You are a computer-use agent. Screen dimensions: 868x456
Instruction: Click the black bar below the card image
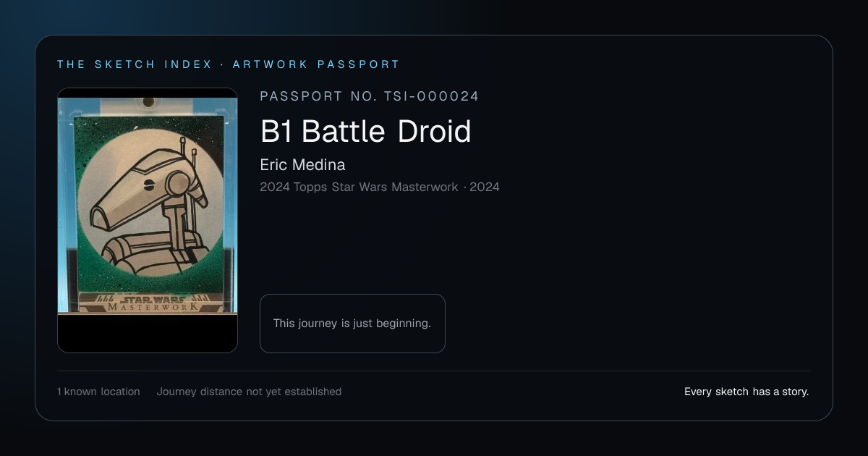[x=148, y=333]
